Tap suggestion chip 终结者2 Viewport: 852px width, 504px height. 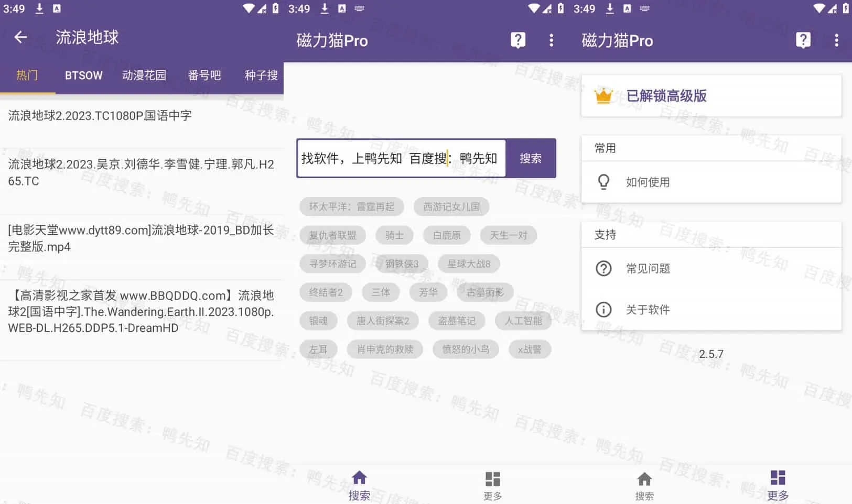coord(326,292)
